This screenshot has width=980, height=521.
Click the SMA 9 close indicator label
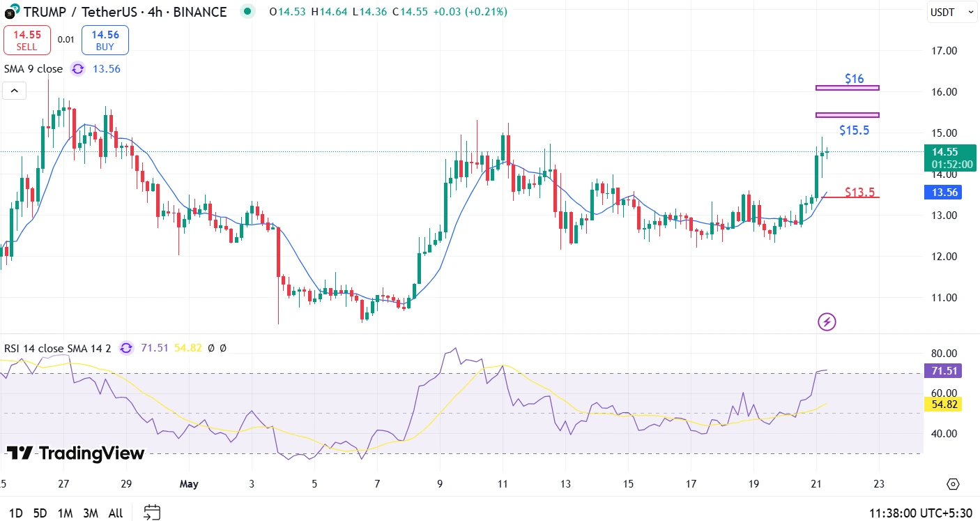[x=33, y=69]
